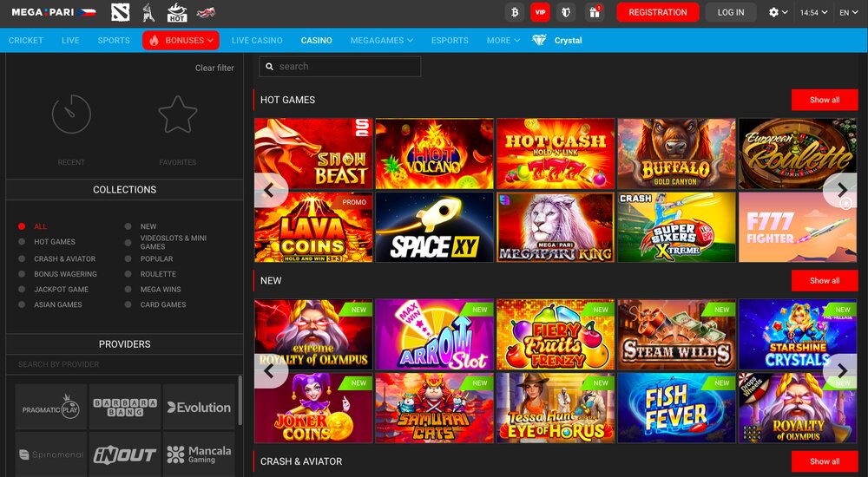The image size is (868, 477).
Task: Open the Fish Fever game
Action: 676,408
